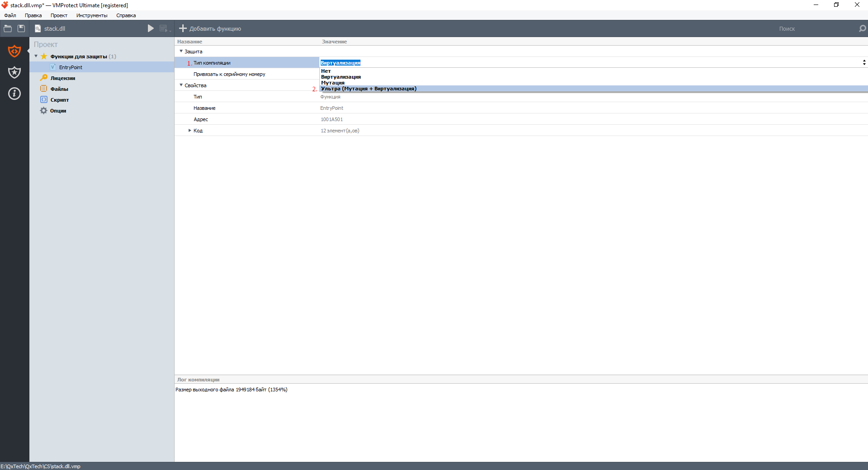Screen dimensions: 868x470
Task: Open the execute options icon next to play
Action: tap(165, 28)
